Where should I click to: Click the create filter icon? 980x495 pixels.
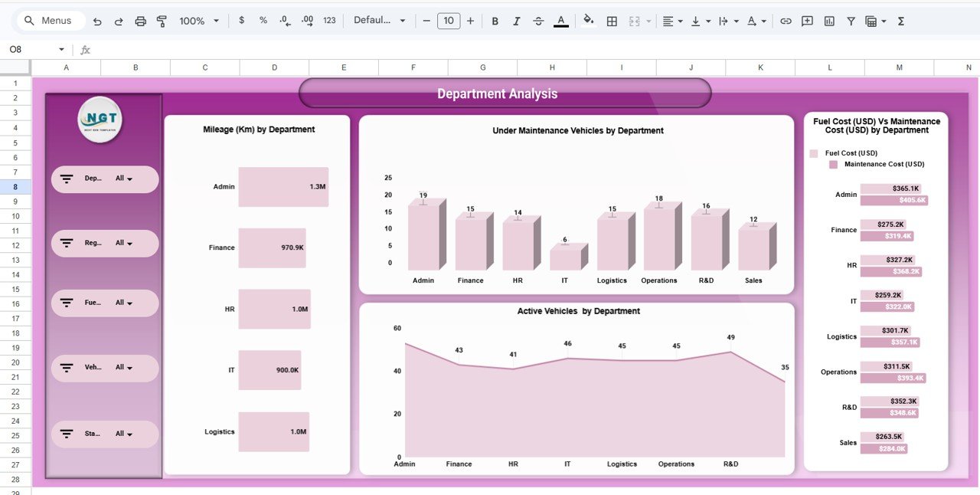click(x=851, y=21)
